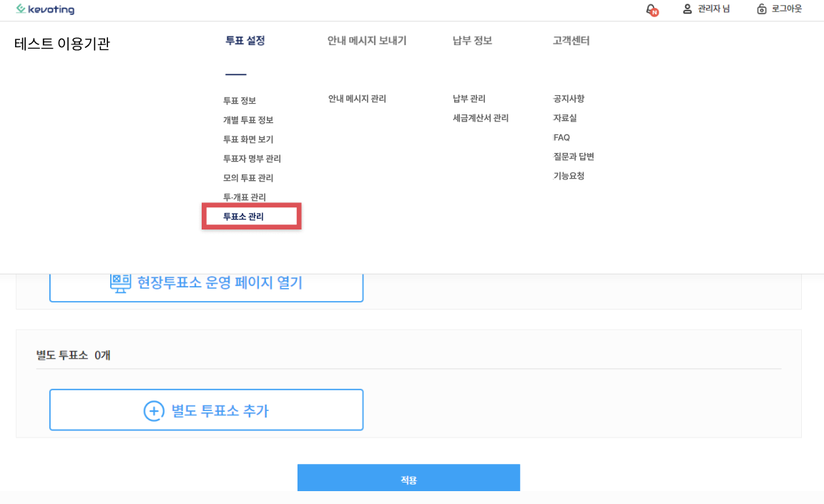Click the user profile icon
This screenshot has height=504, width=824.
[x=687, y=9]
